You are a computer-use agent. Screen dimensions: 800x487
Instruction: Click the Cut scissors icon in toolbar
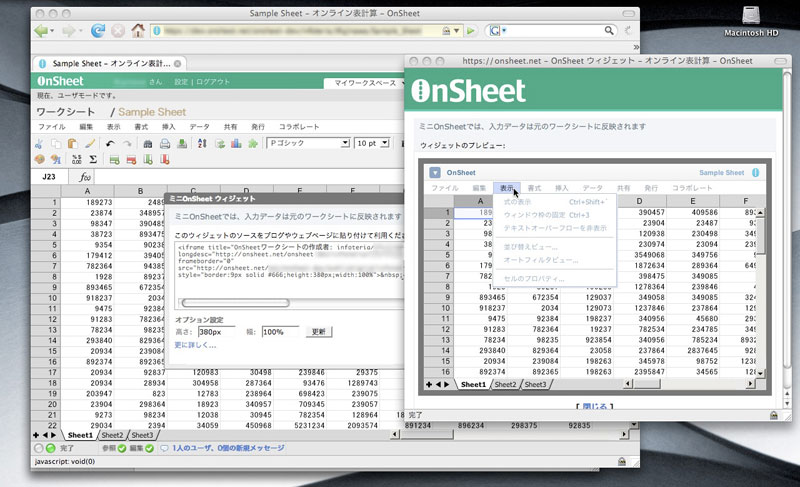tap(39, 144)
